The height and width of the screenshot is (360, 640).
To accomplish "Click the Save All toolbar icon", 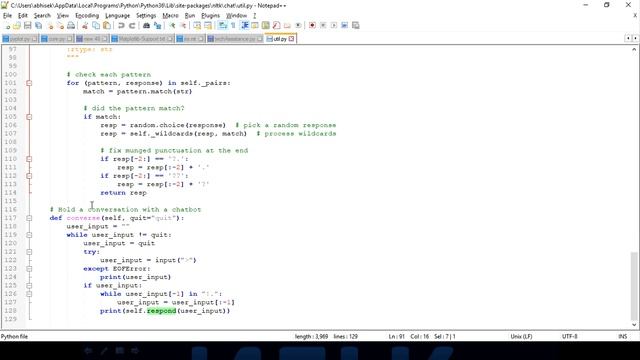I will click(x=38, y=25).
